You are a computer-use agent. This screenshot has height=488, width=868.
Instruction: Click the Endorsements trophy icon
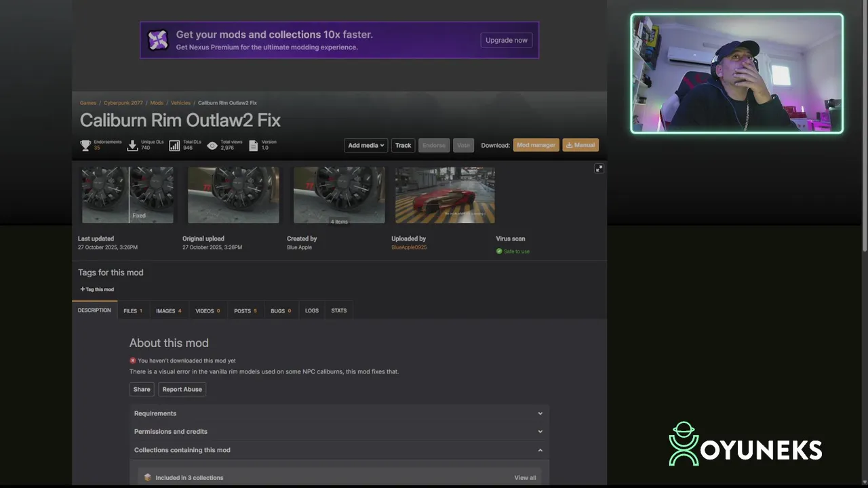tap(85, 145)
